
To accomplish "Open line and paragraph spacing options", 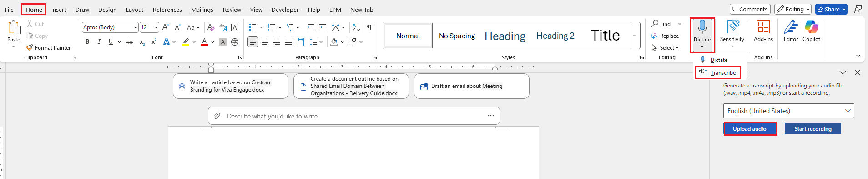I will tap(316, 42).
